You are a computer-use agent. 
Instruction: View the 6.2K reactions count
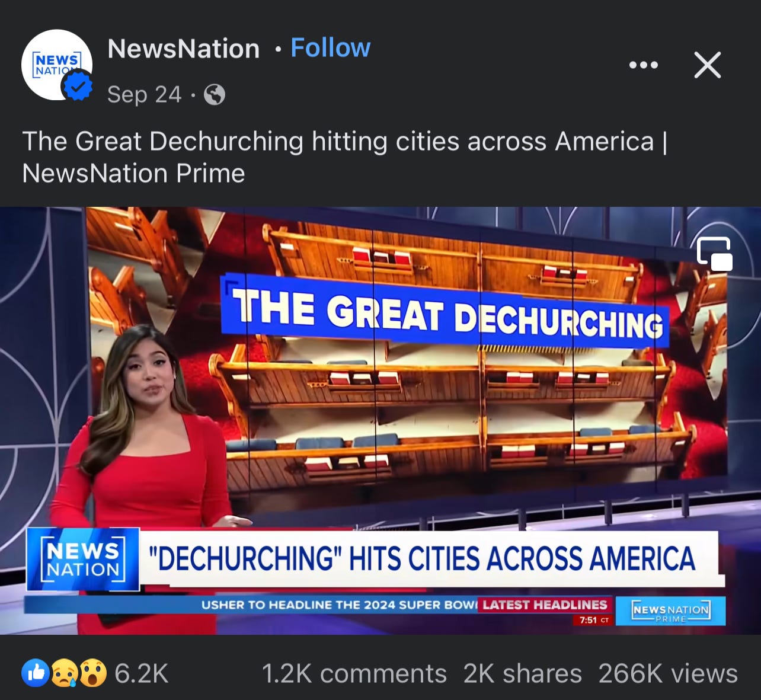[141, 674]
